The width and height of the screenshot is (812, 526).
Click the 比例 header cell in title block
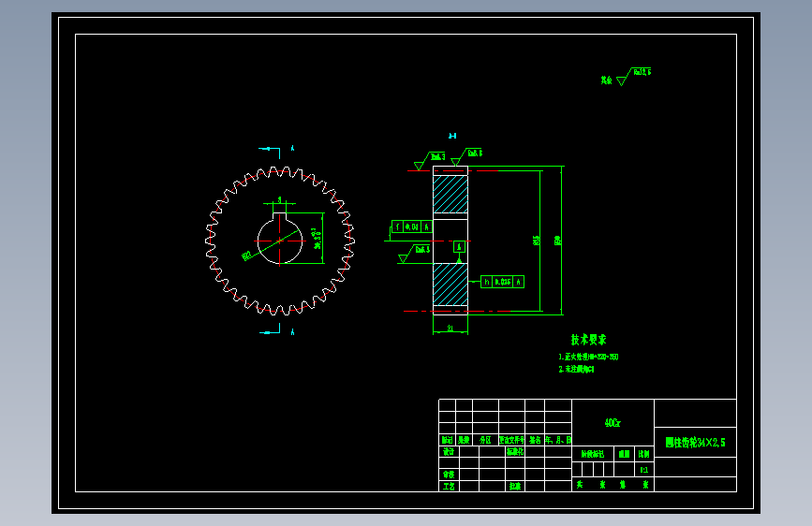pos(643,454)
